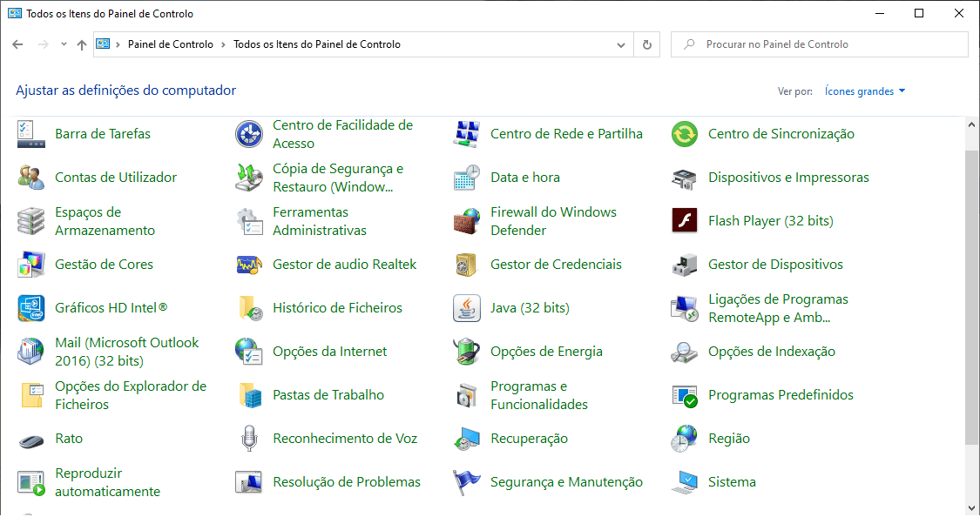Open the Região link
This screenshot has height=517, width=980.
point(729,439)
